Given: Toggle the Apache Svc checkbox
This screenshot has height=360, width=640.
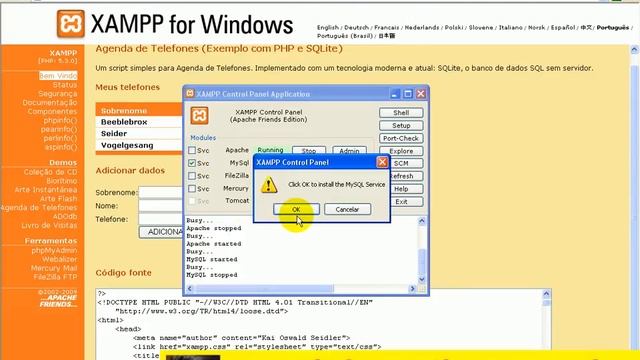Looking at the screenshot, I should click(192, 150).
